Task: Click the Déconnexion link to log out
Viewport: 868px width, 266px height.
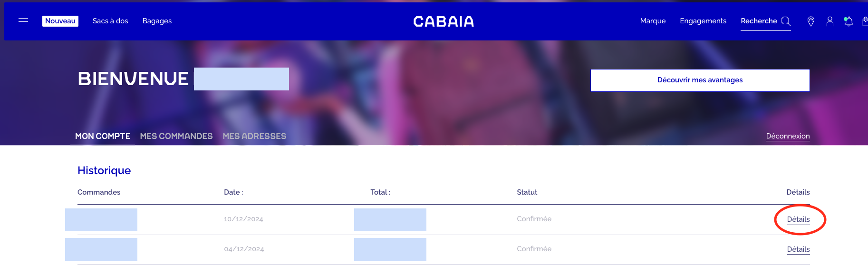Action: click(788, 136)
